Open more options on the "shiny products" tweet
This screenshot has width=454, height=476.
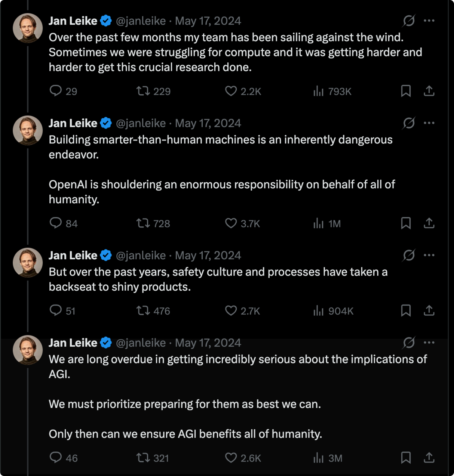click(x=429, y=255)
